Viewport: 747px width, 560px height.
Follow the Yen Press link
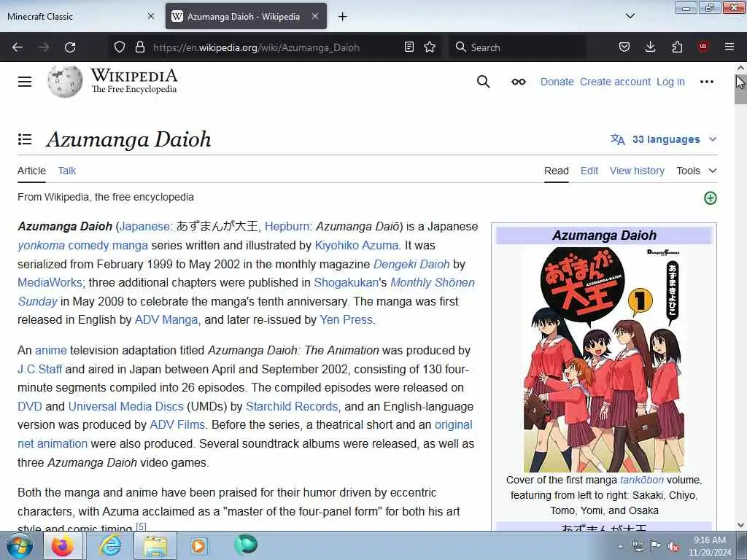[346, 319]
